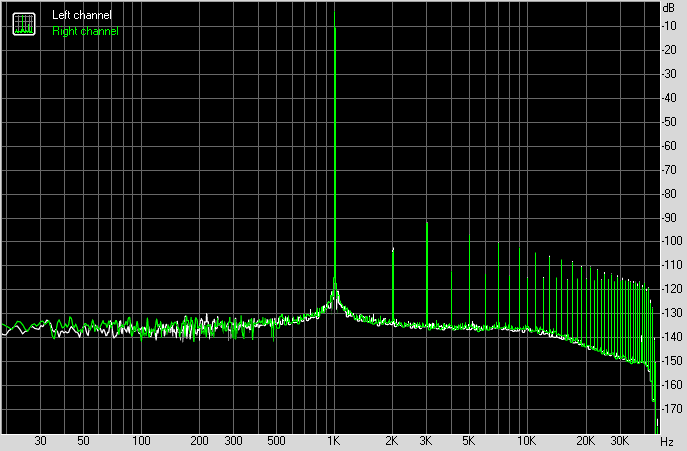Click the 30K frequency axis label
687x451 pixels.
pyautogui.click(x=619, y=440)
